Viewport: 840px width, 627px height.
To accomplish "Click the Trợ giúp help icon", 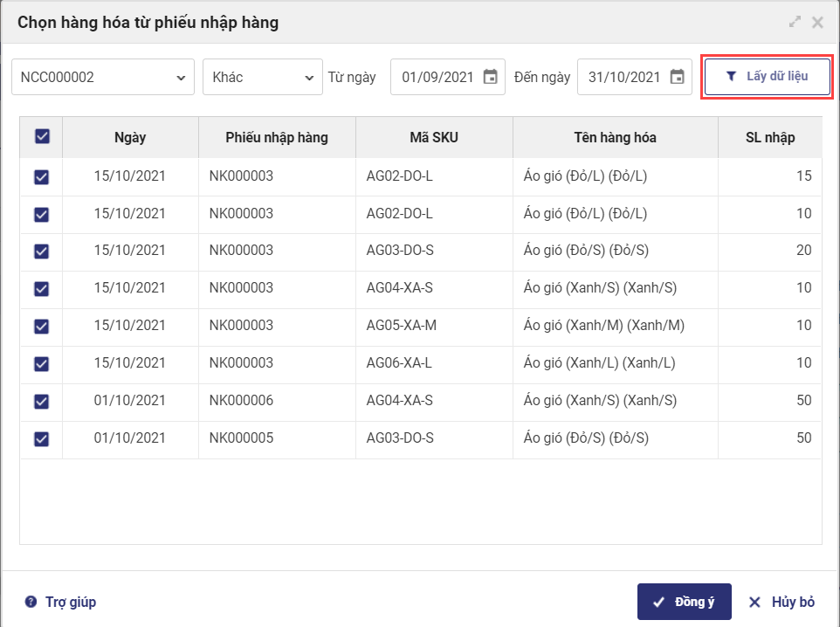I will pyautogui.click(x=31, y=602).
